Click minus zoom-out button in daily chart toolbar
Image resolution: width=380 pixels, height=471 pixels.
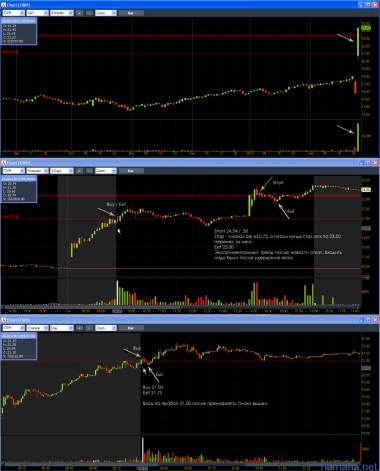89,13
